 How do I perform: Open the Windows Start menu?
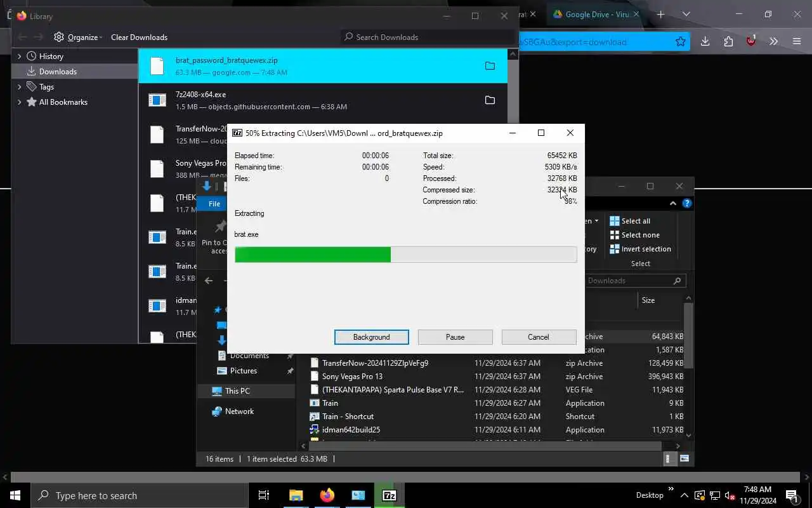[15, 495]
